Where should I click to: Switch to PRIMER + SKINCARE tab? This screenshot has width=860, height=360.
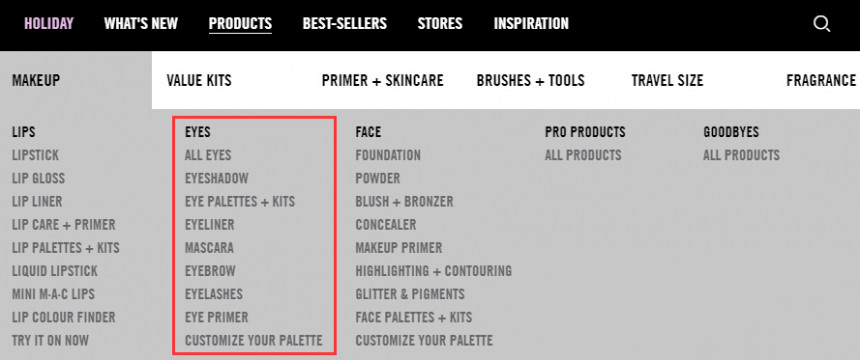pos(382,81)
